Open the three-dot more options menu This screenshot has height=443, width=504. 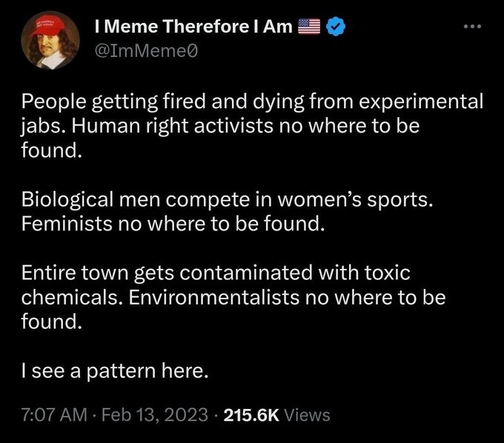coord(473,27)
